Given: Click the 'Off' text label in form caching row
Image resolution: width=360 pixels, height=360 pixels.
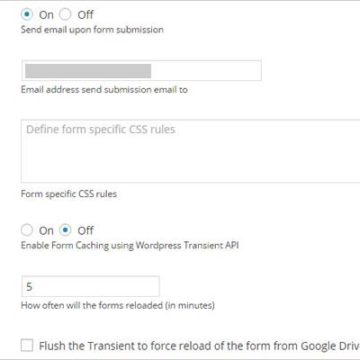Looking at the screenshot, I should click(x=85, y=230).
